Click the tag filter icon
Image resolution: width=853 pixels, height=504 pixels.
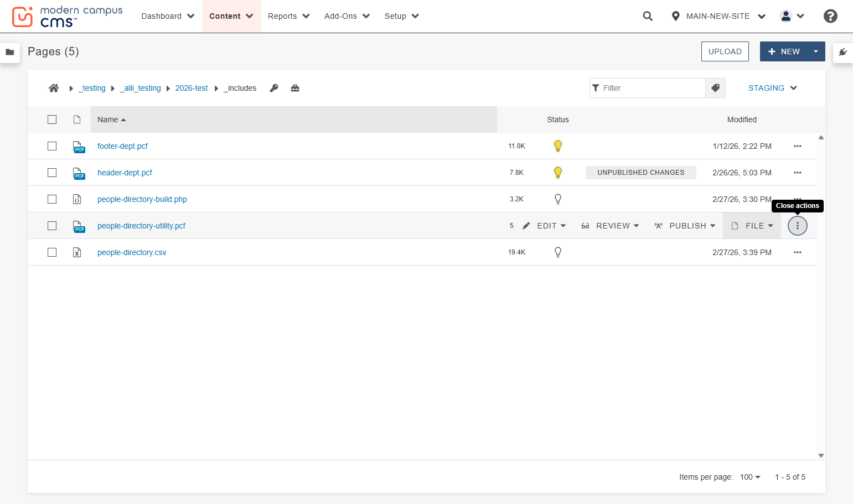[715, 88]
